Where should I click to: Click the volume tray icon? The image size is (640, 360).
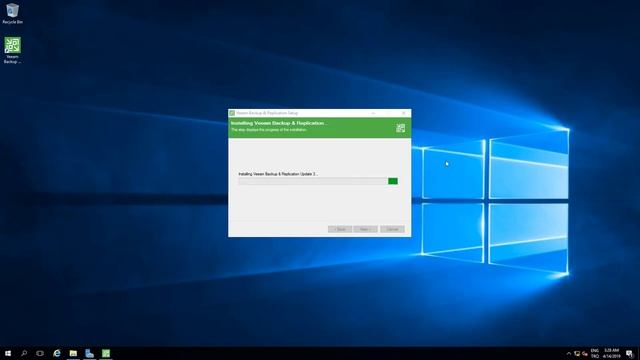tap(585, 353)
